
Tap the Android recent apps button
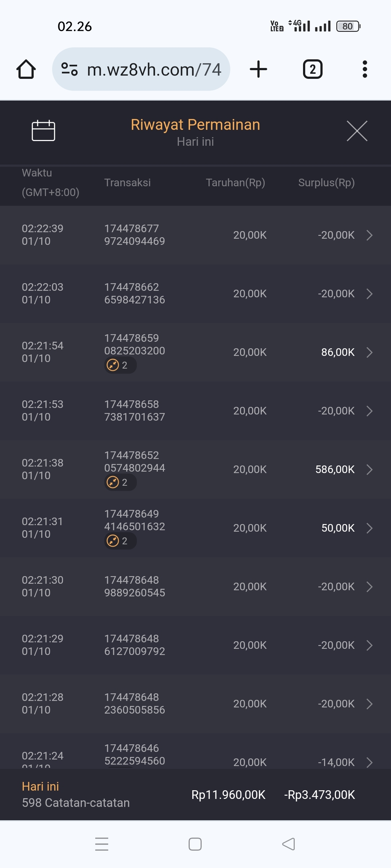tap(102, 844)
